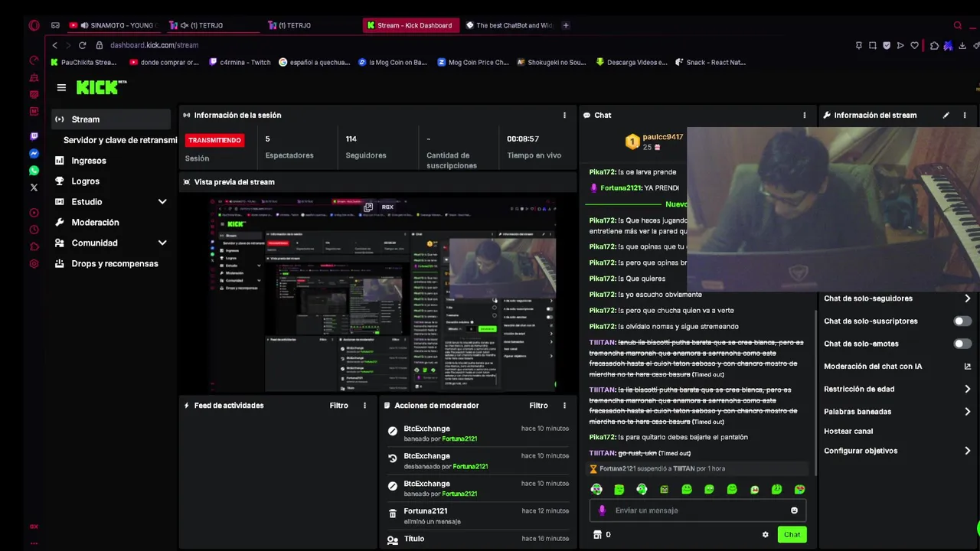
Task: Click the Opera logo menu button
Action: coord(34,25)
